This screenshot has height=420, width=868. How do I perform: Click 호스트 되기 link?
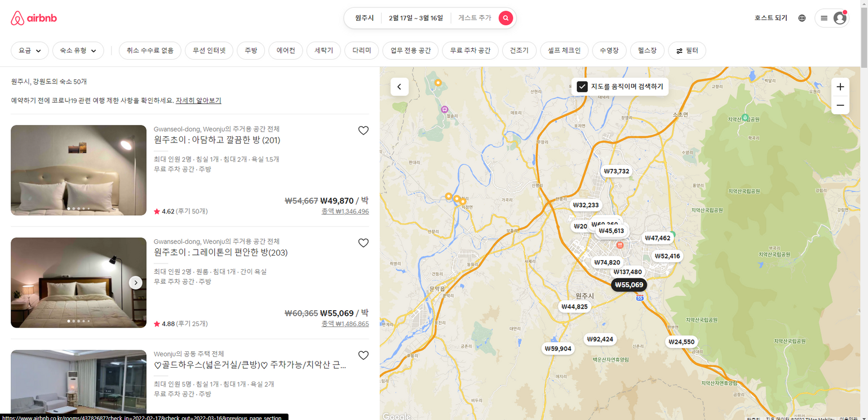pos(770,18)
